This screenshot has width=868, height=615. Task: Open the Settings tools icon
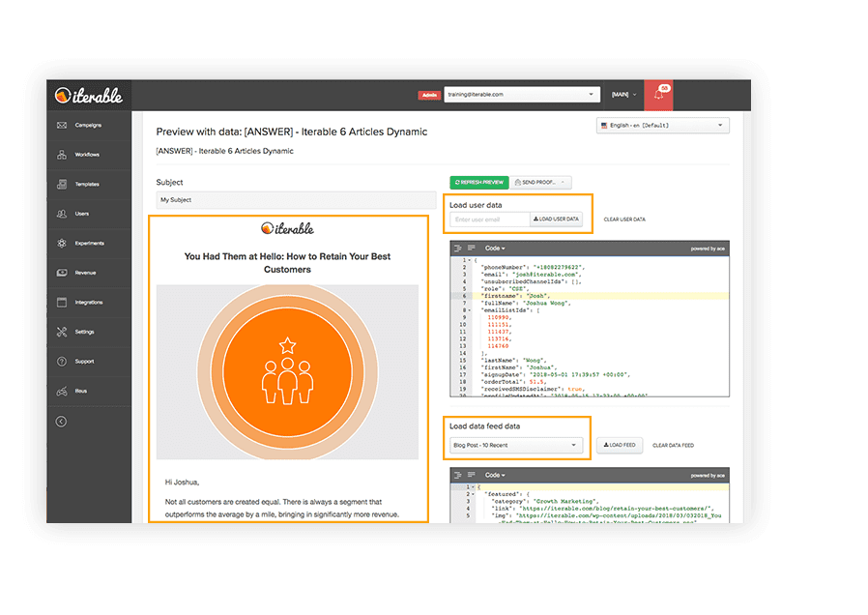coord(62,332)
